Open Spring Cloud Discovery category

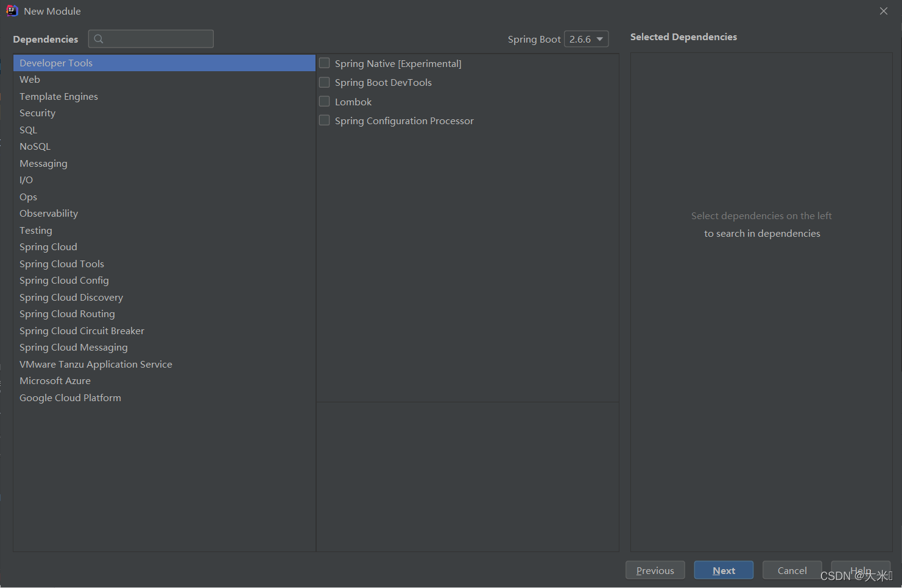164,298
